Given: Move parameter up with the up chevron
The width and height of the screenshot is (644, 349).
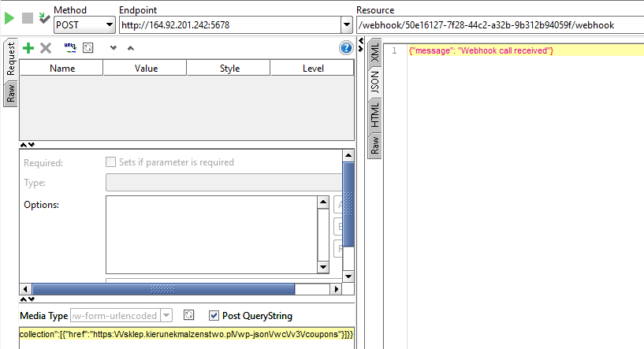Looking at the screenshot, I should point(131,48).
